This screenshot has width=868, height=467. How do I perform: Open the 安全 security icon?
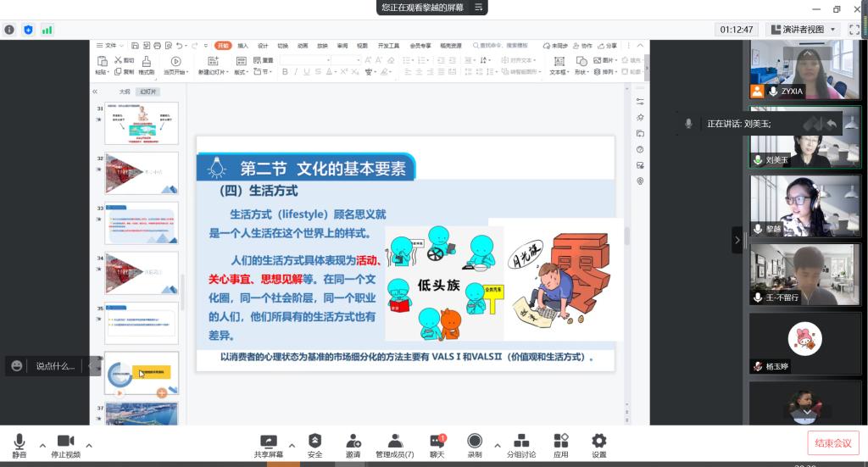314,444
